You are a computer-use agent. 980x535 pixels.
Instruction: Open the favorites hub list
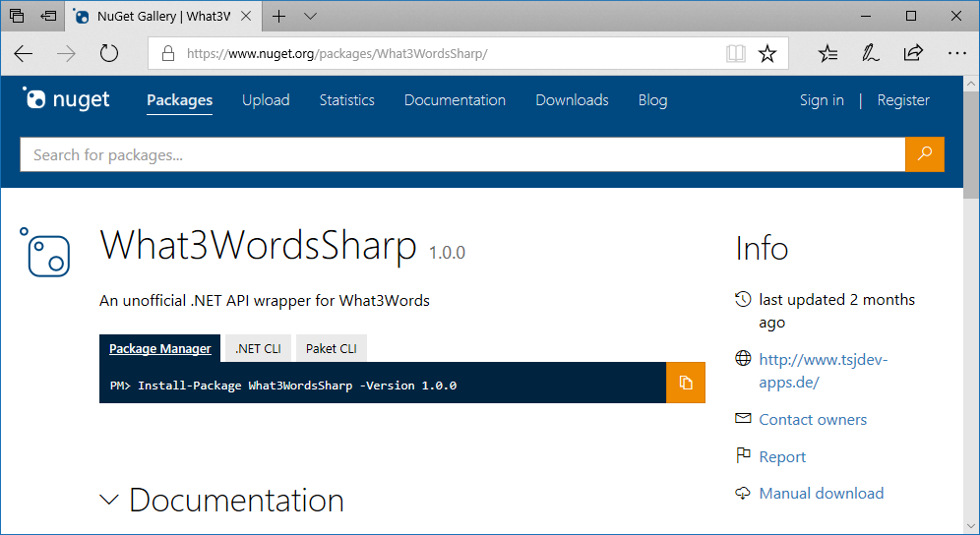point(828,54)
